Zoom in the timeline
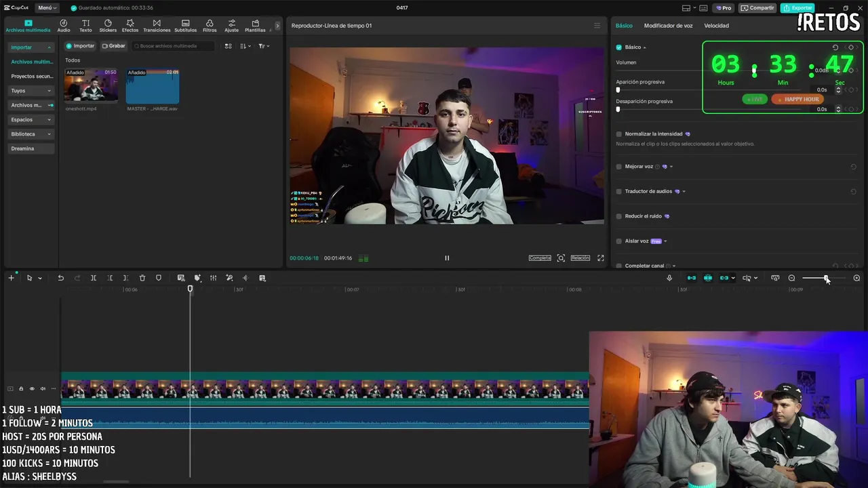 click(x=856, y=278)
